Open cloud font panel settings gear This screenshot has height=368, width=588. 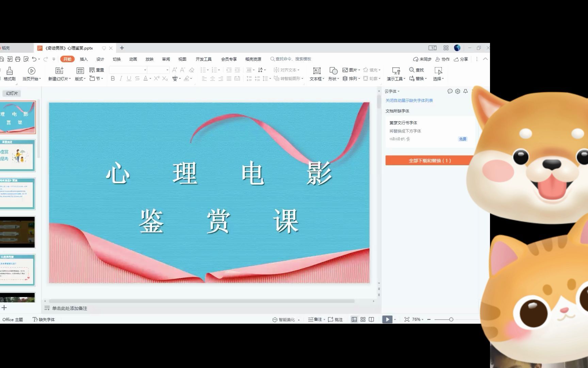tap(458, 91)
